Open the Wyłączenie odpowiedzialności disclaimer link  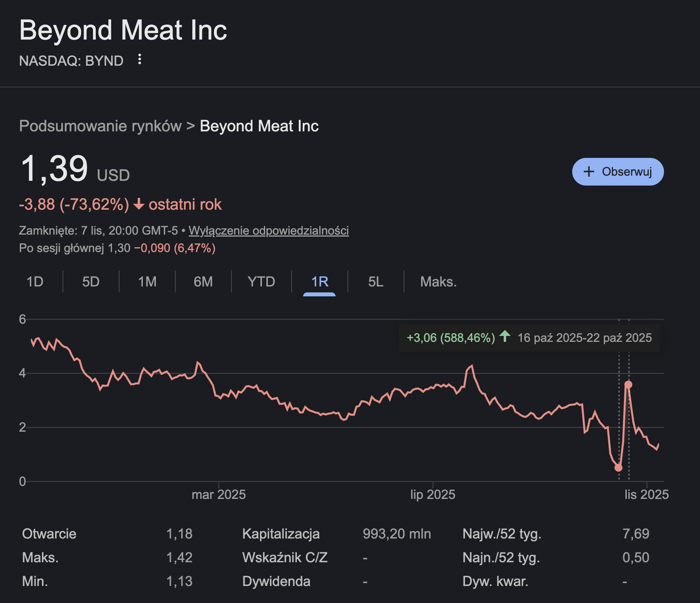point(268,231)
